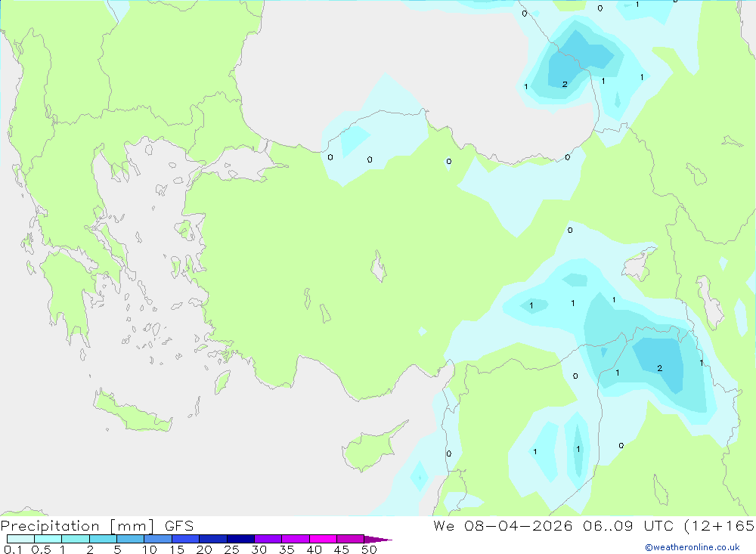This screenshot has height=554, width=756.
Task: Select the 0.5–1 mm legend color swatch
Action: click(x=48, y=539)
